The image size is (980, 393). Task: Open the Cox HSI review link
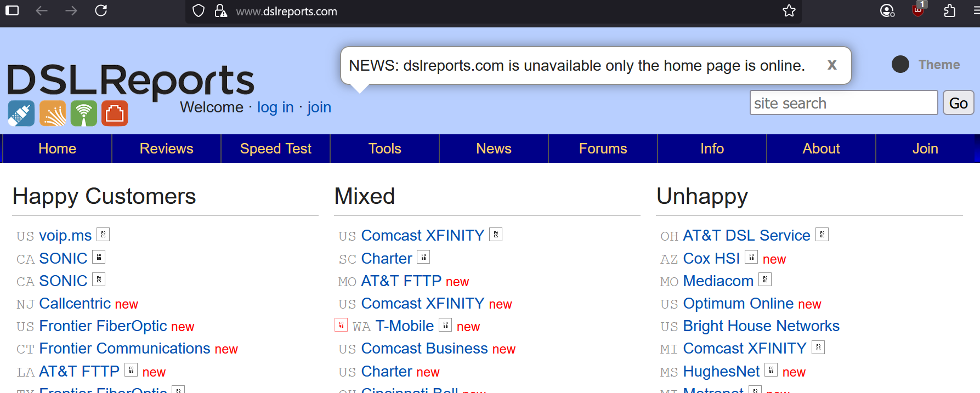711,258
